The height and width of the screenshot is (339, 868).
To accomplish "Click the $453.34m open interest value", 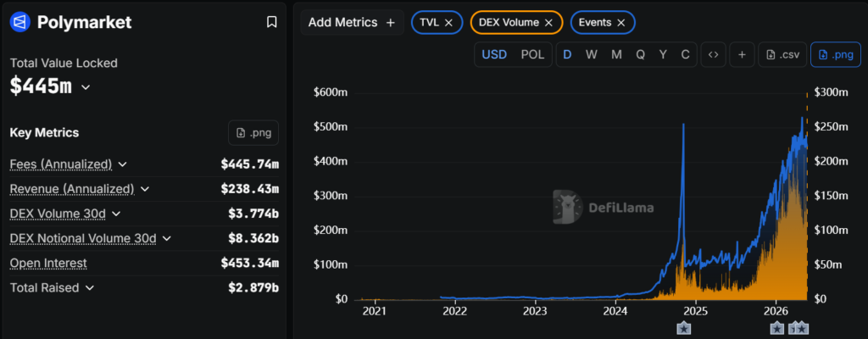I will point(250,263).
